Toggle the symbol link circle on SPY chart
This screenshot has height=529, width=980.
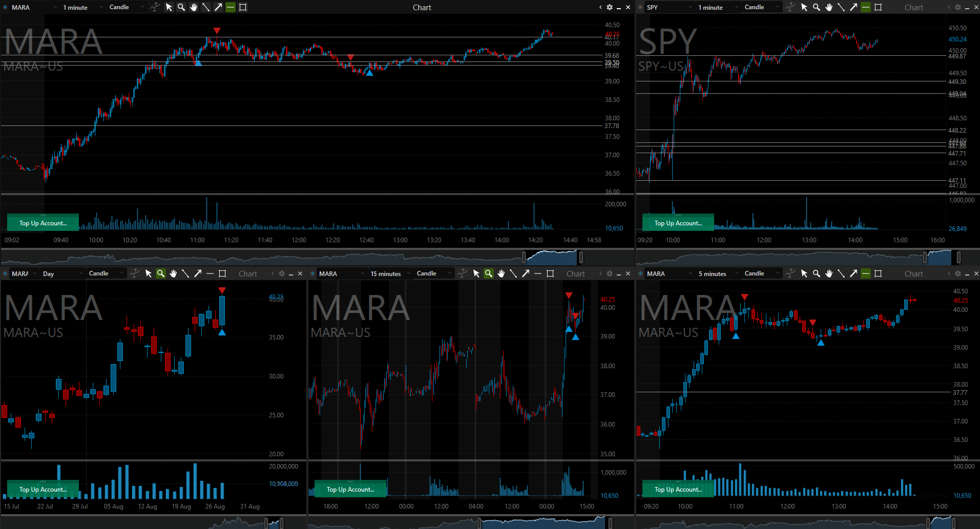(x=641, y=7)
